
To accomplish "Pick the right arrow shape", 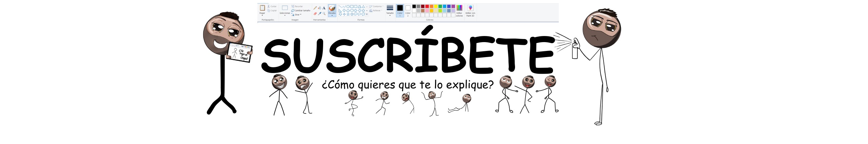I will tap(355, 11).
